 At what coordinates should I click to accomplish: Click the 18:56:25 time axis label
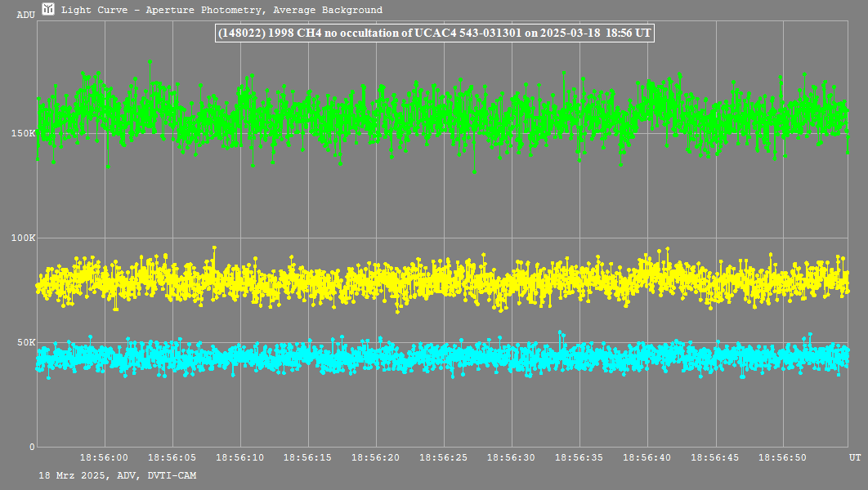point(444,459)
